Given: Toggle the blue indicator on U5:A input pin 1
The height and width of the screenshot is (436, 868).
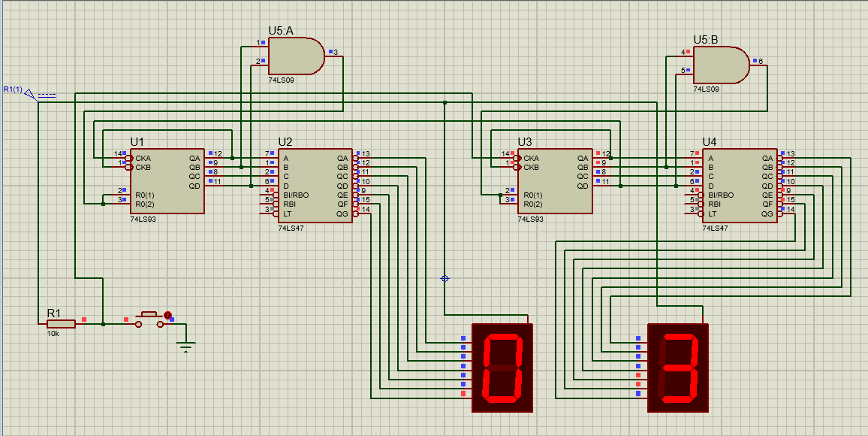Looking at the screenshot, I should (x=263, y=42).
